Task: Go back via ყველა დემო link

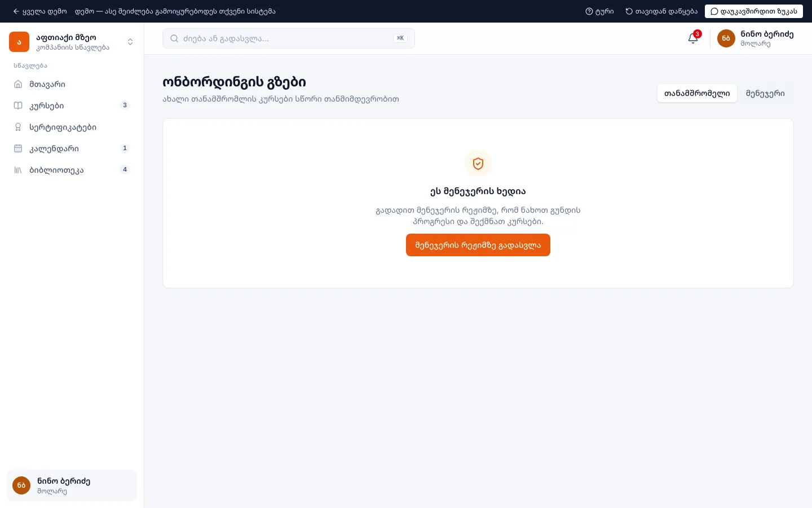Action: (x=39, y=11)
